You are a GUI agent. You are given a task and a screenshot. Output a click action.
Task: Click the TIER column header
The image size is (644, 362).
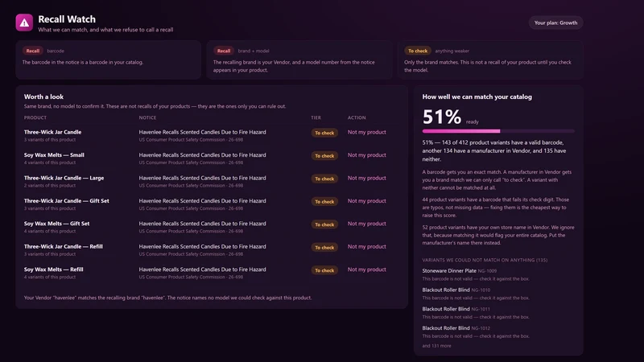(316, 117)
